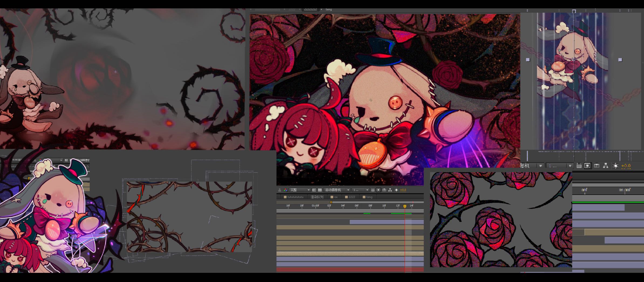Click the 00f mark on right timeline ruler

pyautogui.click(x=584, y=190)
